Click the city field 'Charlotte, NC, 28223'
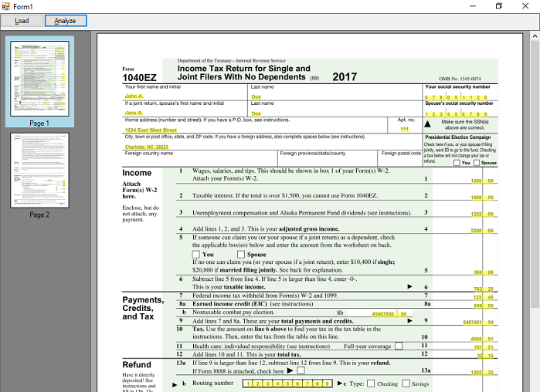The height and width of the screenshot is (392, 540). click(x=146, y=147)
